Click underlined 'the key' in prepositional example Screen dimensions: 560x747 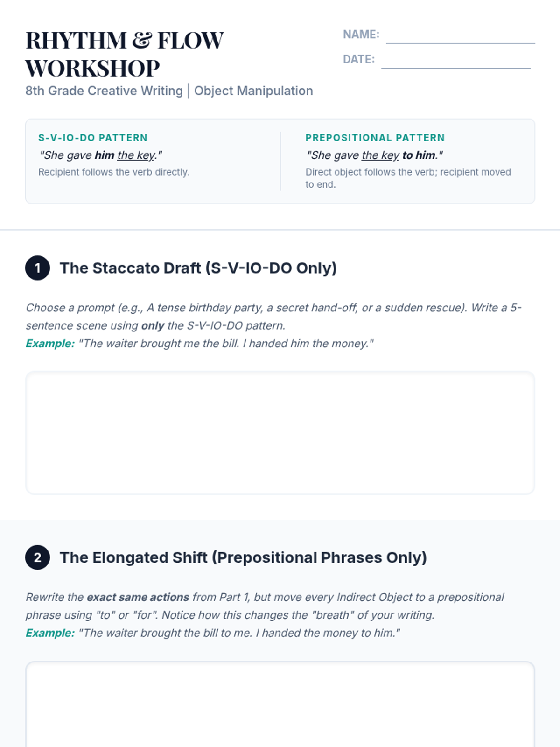click(x=380, y=155)
